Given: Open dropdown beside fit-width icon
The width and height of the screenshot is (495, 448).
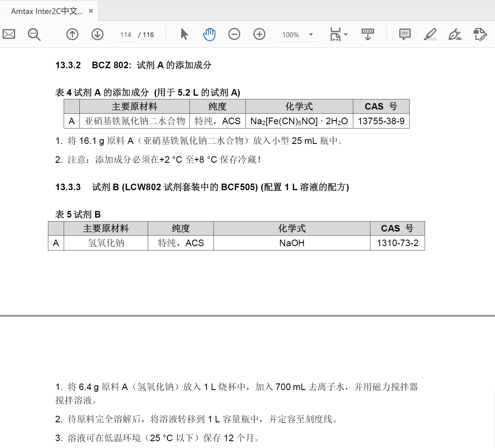Looking at the screenshot, I should click(346, 35).
